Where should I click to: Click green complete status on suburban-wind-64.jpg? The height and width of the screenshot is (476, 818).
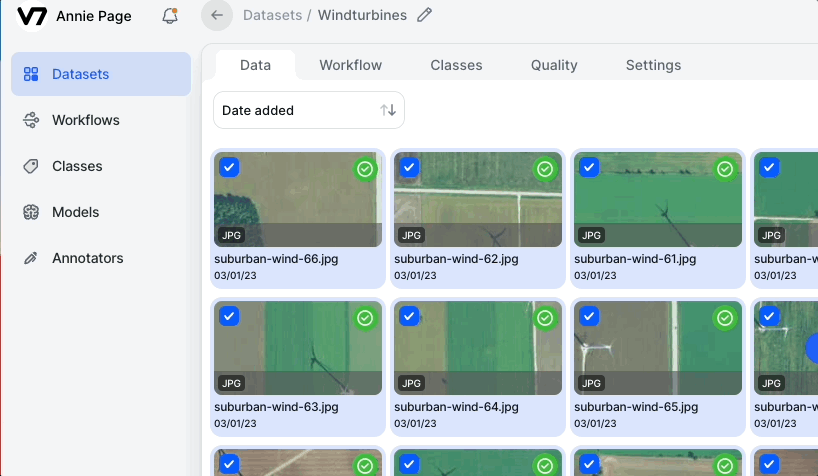click(545, 318)
